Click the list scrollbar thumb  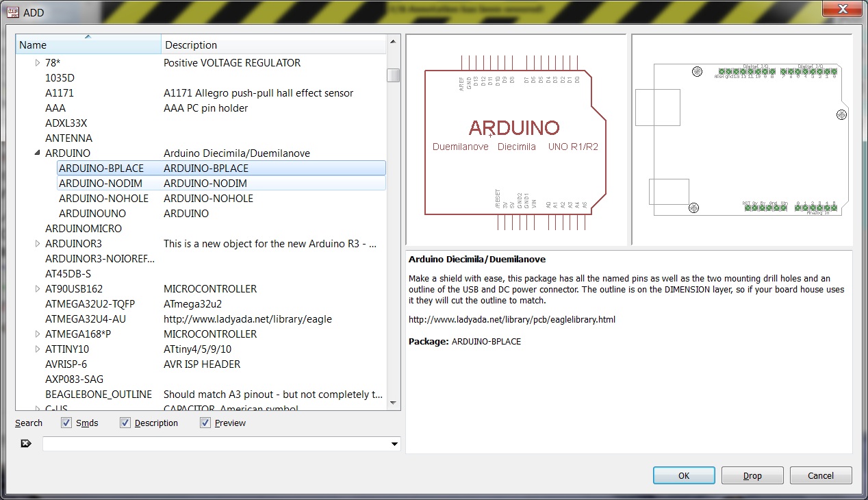click(x=393, y=75)
